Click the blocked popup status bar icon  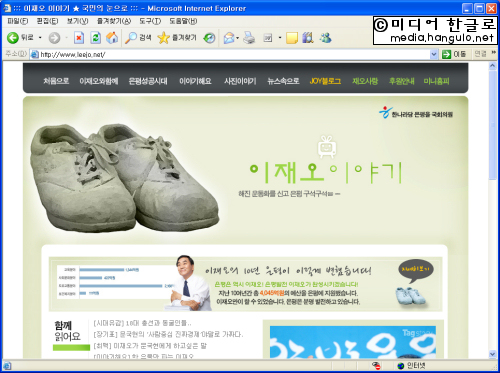376,366
